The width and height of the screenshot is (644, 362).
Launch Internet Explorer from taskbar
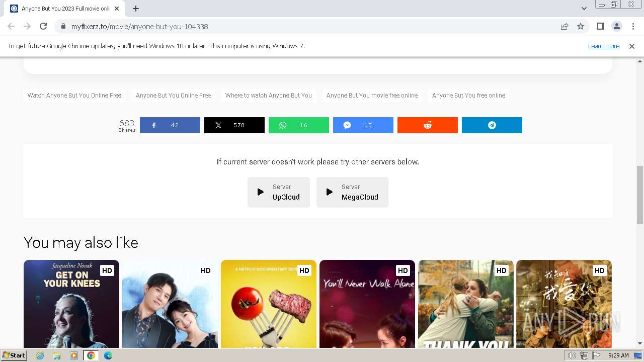click(x=40, y=355)
